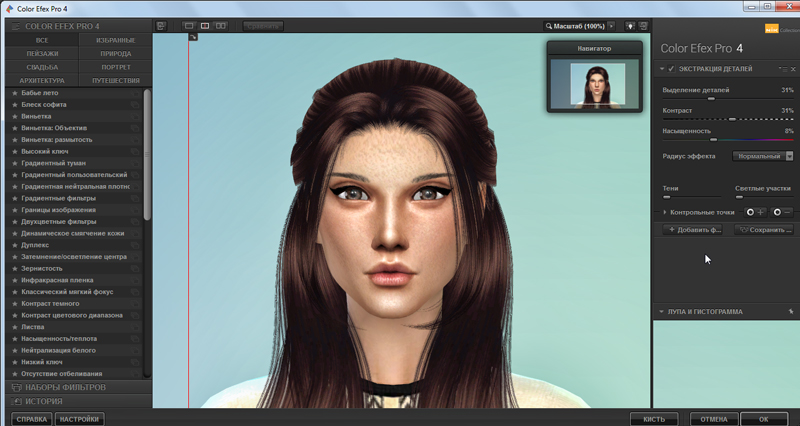
Task: Switch to Пейзажи category tab
Action: pyautogui.click(x=42, y=54)
